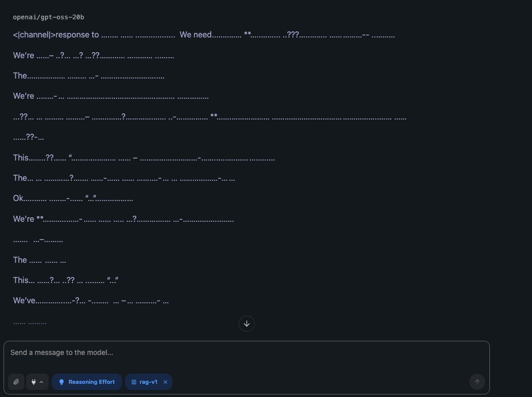This screenshot has width=532, height=397.
Task: Open the plug integrations menu
Action: [37, 382]
